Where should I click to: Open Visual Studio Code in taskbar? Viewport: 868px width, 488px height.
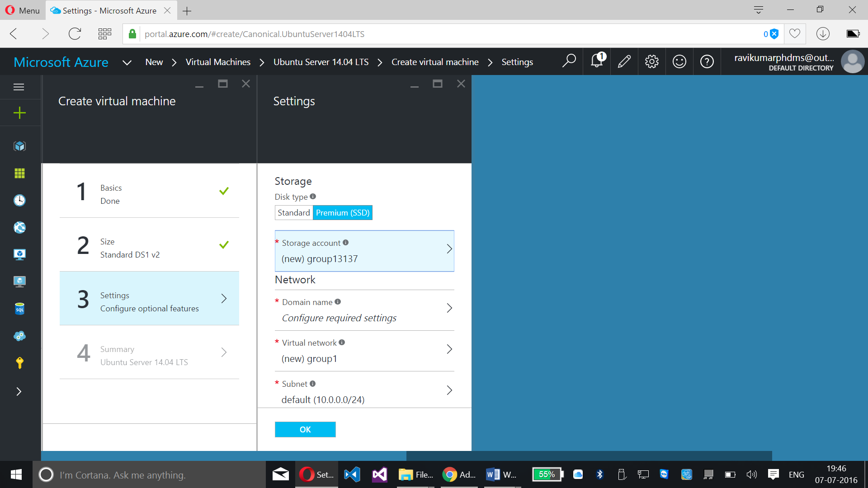coord(352,475)
